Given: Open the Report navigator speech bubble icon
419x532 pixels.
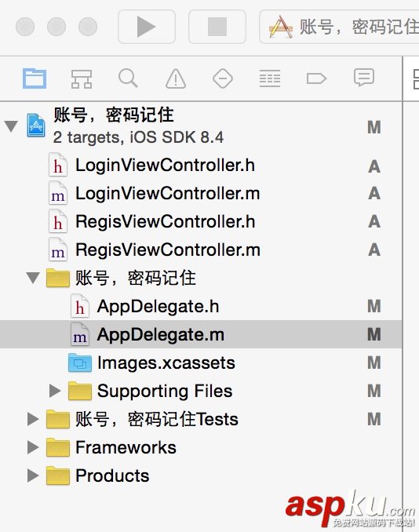Looking at the screenshot, I should [364, 78].
